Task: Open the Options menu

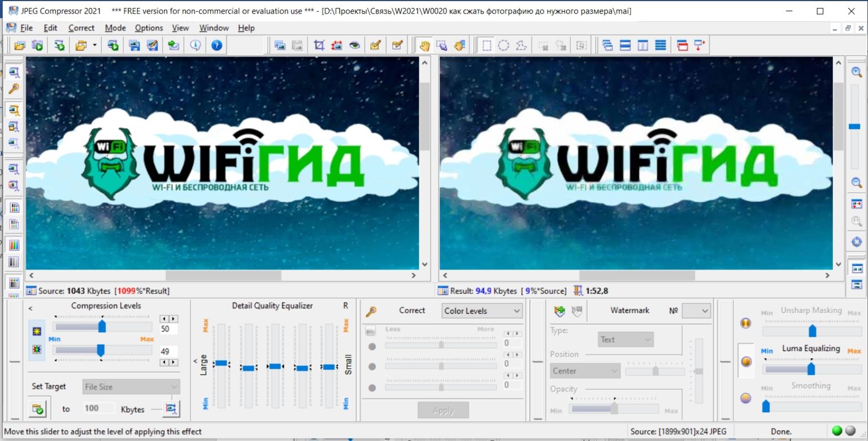Action: coord(149,28)
